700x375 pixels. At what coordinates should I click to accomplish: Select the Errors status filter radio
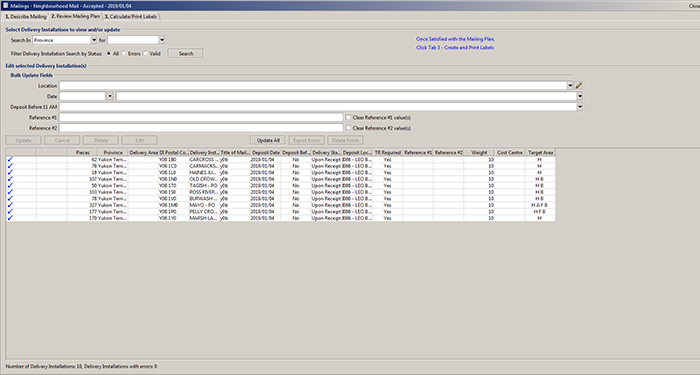pyautogui.click(x=124, y=54)
